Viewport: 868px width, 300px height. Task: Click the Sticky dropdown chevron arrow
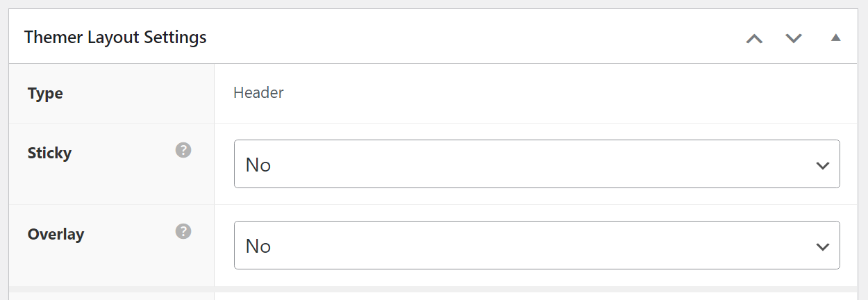823,165
